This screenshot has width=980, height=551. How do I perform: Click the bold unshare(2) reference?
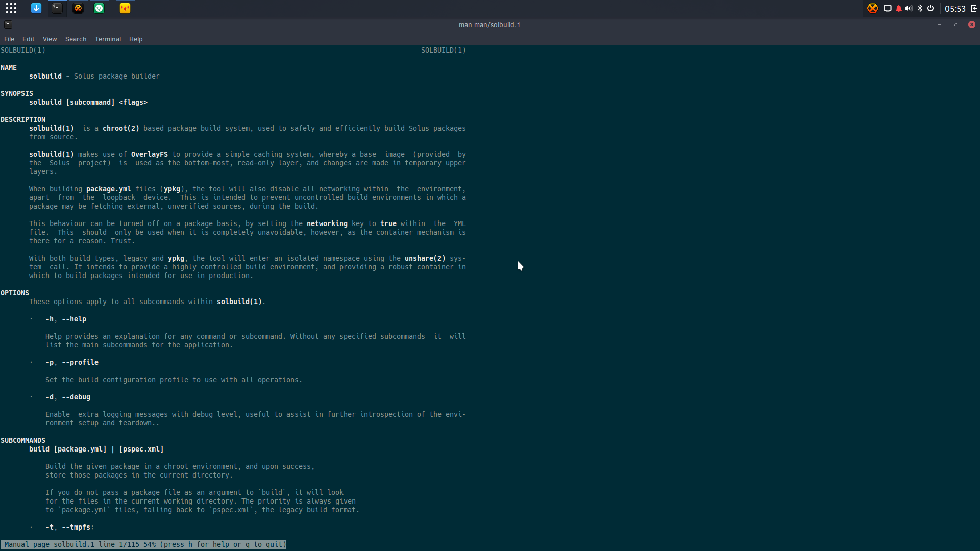pos(425,258)
